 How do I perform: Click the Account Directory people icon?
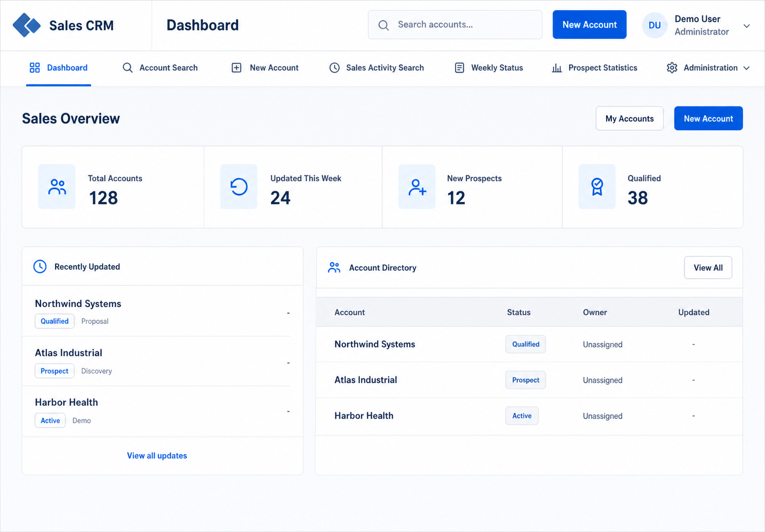coord(334,268)
